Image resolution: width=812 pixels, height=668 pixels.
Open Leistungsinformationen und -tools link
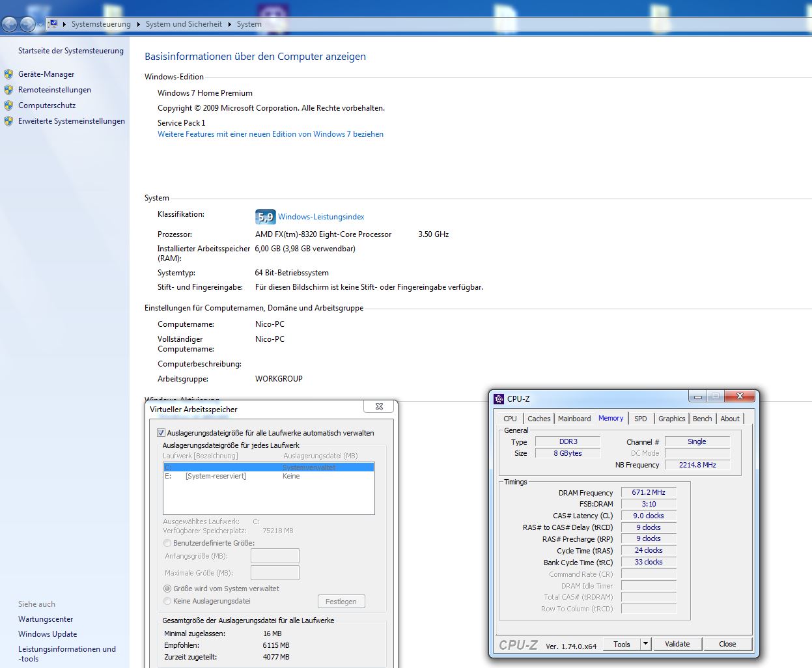pyautogui.click(x=67, y=654)
